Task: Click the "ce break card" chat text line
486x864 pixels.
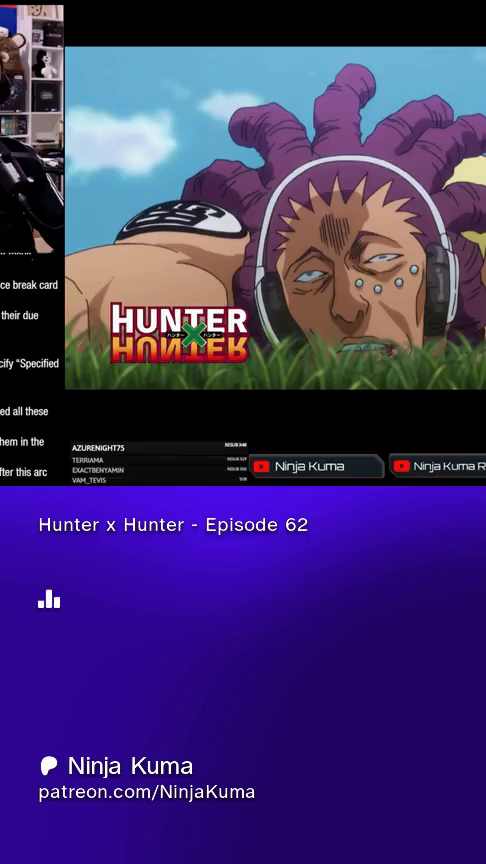Action: click(x=29, y=285)
